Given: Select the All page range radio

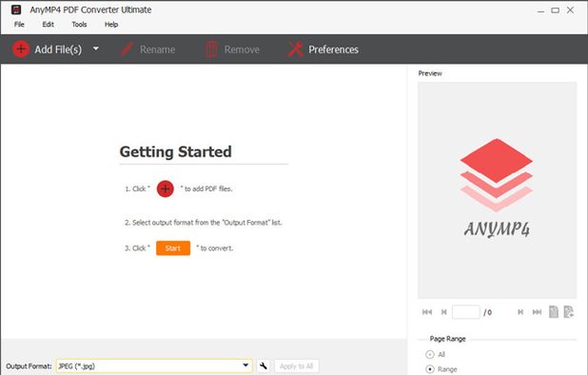Looking at the screenshot, I should point(430,354).
